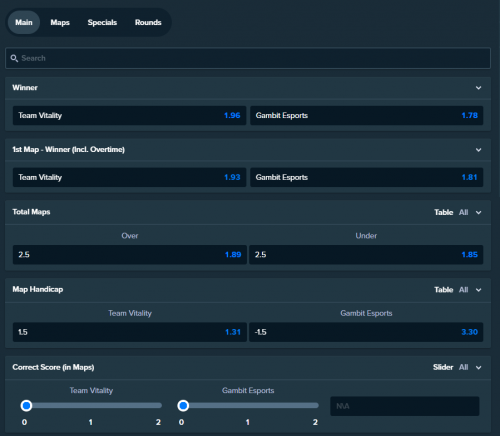
Task: Select Under 2.5 maps at 1.85
Action: [x=366, y=255]
